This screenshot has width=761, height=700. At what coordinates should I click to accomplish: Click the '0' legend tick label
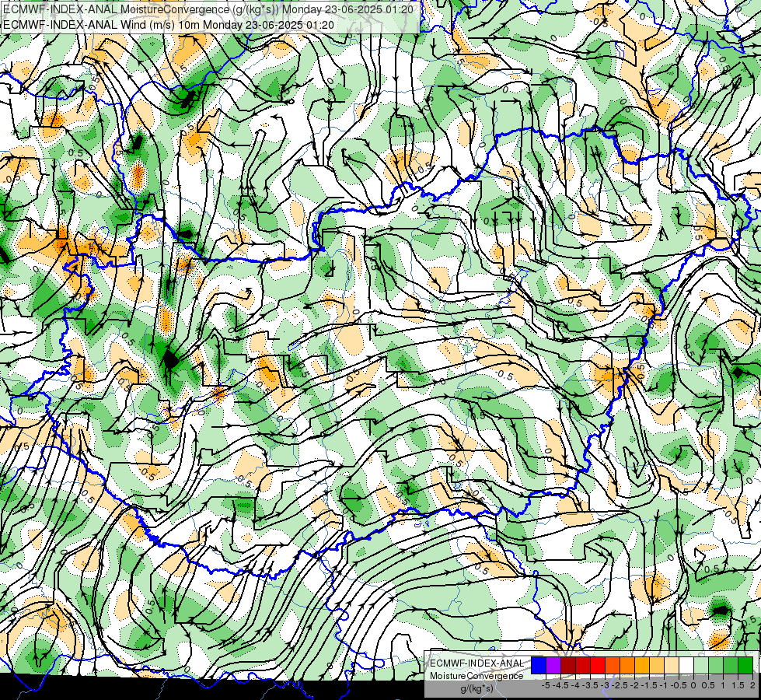(x=693, y=685)
